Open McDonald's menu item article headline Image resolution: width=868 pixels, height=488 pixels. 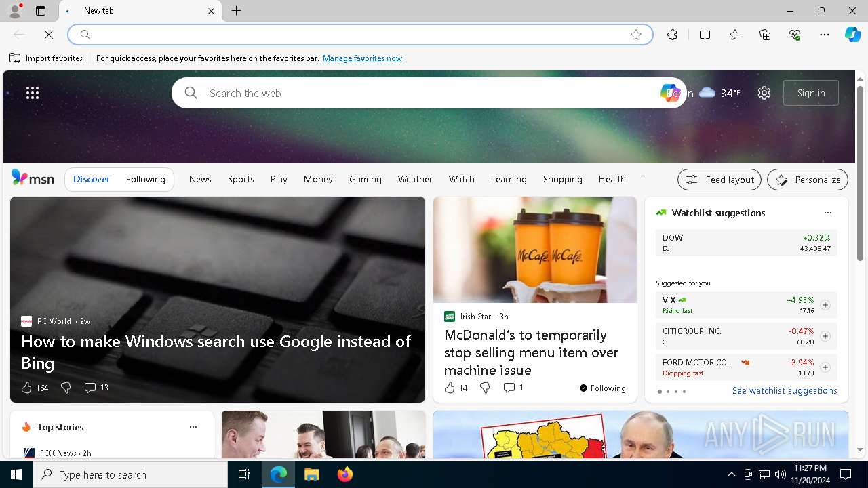point(531,352)
